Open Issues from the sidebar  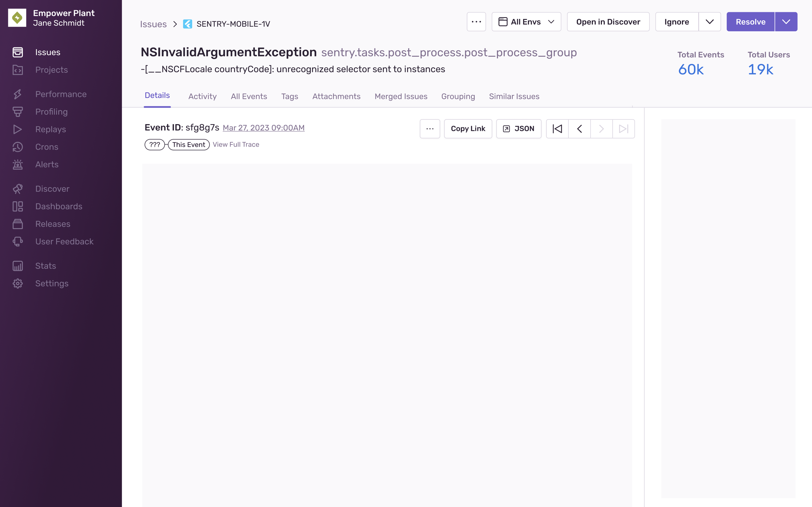point(47,52)
